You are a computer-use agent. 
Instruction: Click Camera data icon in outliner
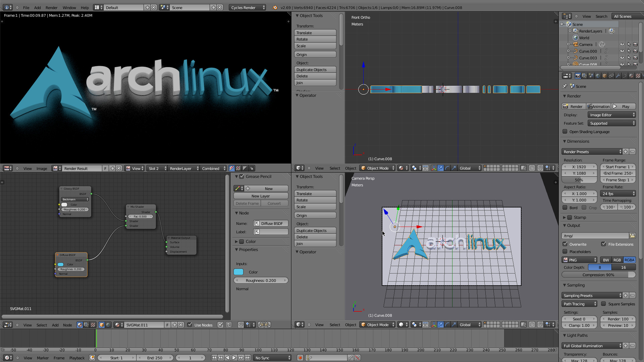click(602, 44)
